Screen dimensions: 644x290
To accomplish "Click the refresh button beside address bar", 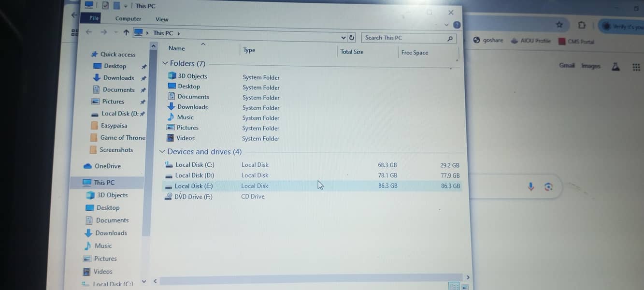I will 352,38.
